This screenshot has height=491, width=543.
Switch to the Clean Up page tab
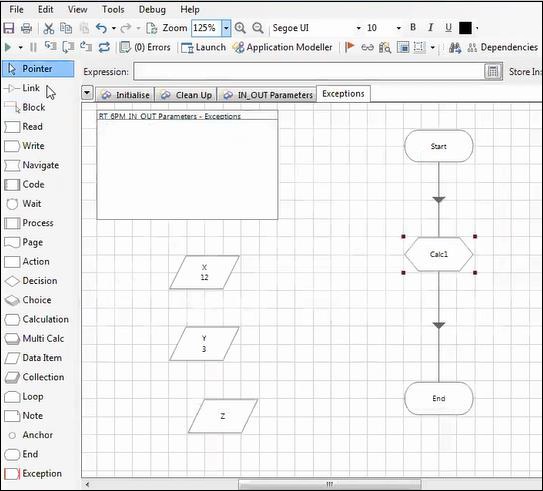[x=187, y=95]
